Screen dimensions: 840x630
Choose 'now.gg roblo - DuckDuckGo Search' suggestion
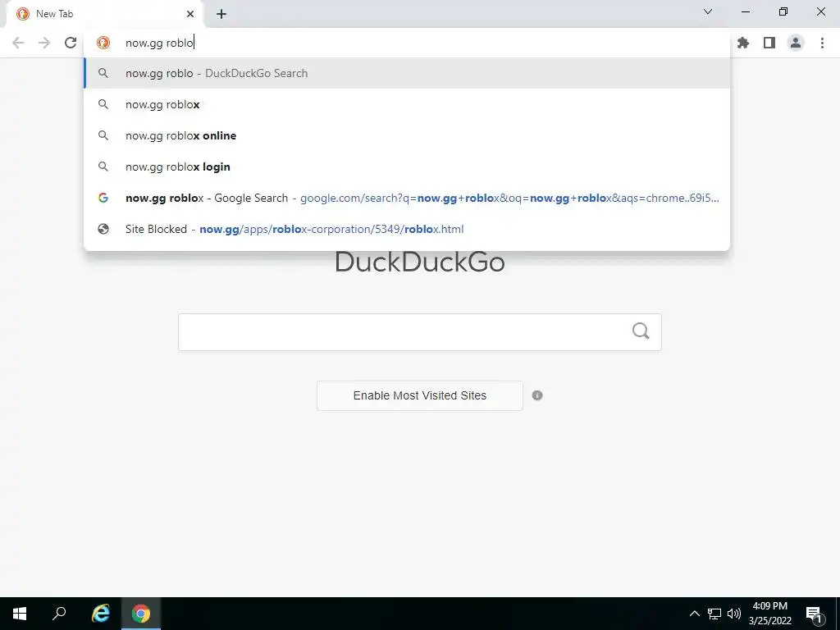407,73
